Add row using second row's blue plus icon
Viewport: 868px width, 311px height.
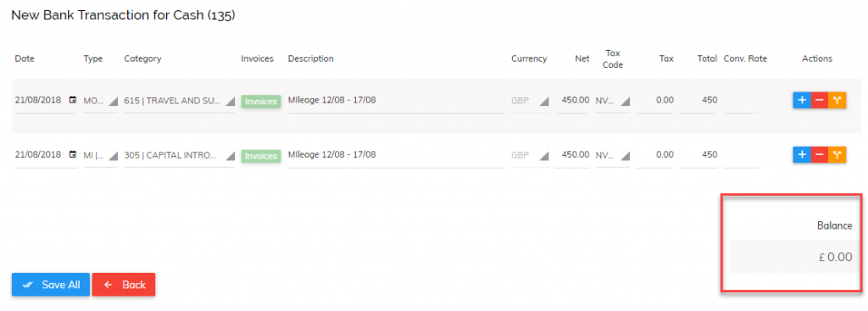click(802, 154)
